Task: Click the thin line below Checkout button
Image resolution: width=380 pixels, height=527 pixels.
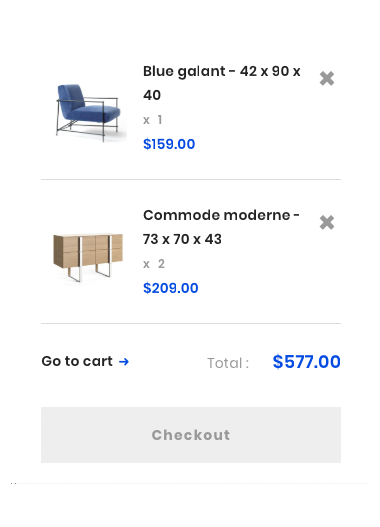Action: pyautogui.click(x=190, y=483)
